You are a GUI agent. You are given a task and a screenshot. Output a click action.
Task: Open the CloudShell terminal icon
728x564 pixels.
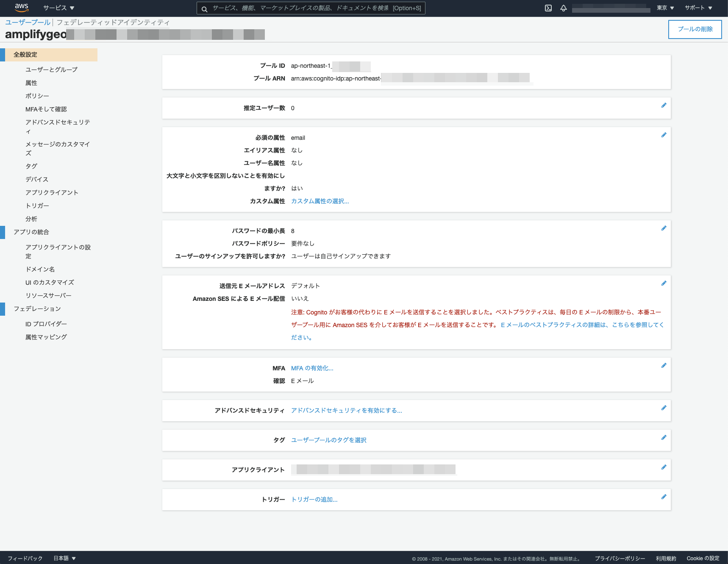548,8
